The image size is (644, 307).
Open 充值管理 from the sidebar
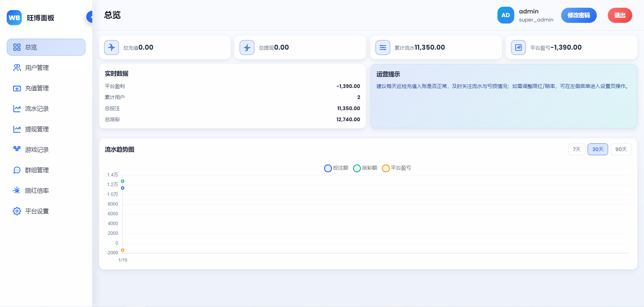[x=37, y=88]
